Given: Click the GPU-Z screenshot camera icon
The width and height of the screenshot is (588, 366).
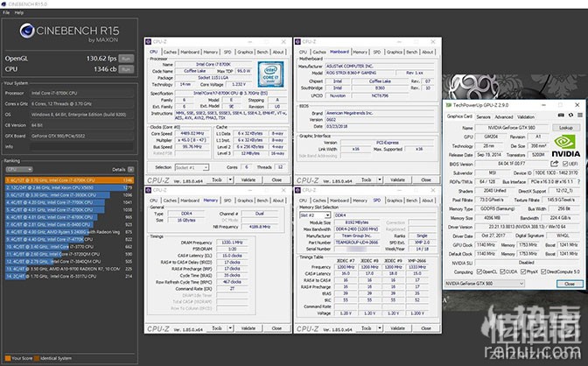Looking at the screenshot, I should (561, 116).
